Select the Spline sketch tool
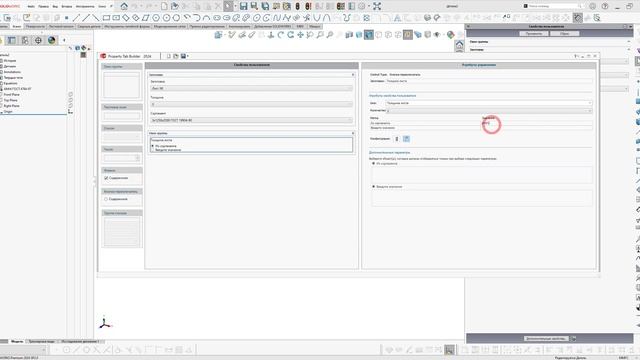 [x=277, y=18]
